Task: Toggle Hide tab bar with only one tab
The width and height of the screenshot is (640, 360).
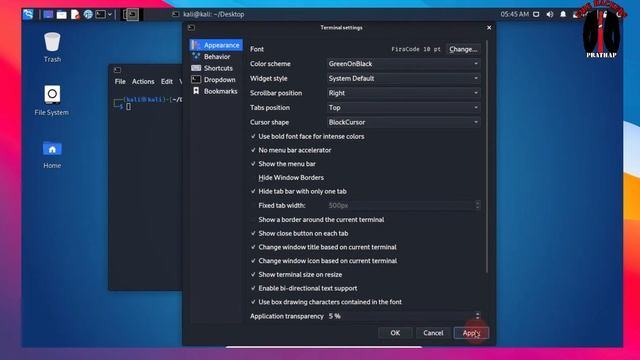Action: 298,191
